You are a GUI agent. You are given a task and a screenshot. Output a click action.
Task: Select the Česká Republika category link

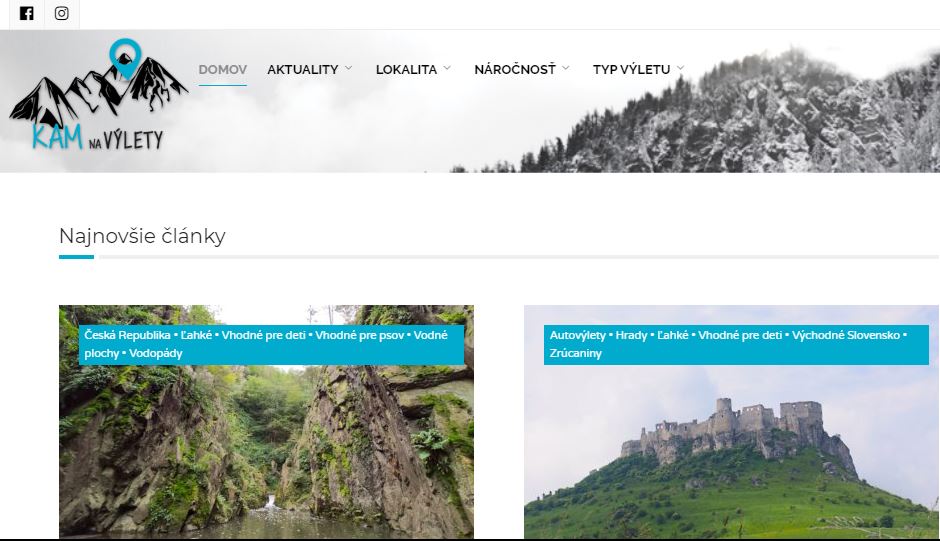point(127,335)
